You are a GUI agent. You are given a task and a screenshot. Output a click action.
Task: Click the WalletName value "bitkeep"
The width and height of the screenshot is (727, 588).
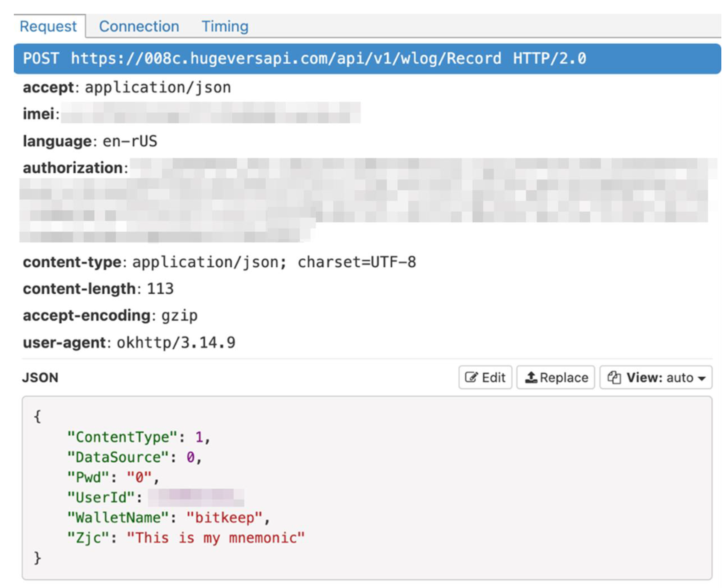click(x=224, y=518)
